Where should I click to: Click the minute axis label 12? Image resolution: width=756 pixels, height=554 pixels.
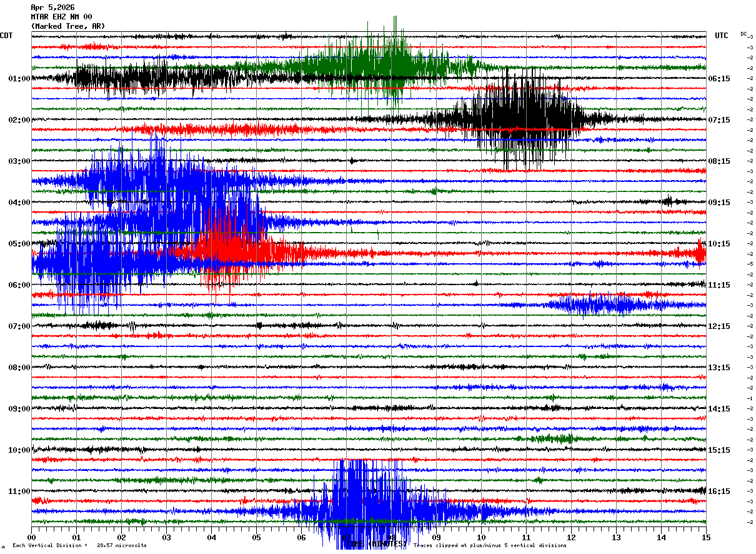click(x=571, y=537)
